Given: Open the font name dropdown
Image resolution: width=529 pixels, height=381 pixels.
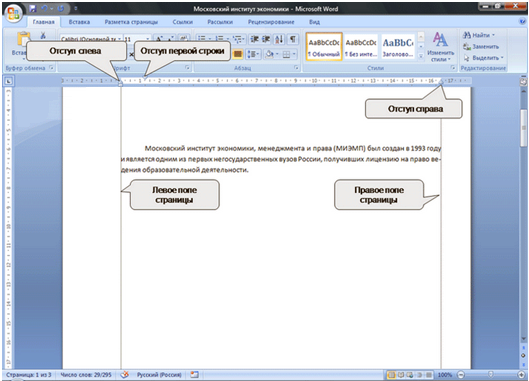Looking at the screenshot, I should (x=119, y=39).
